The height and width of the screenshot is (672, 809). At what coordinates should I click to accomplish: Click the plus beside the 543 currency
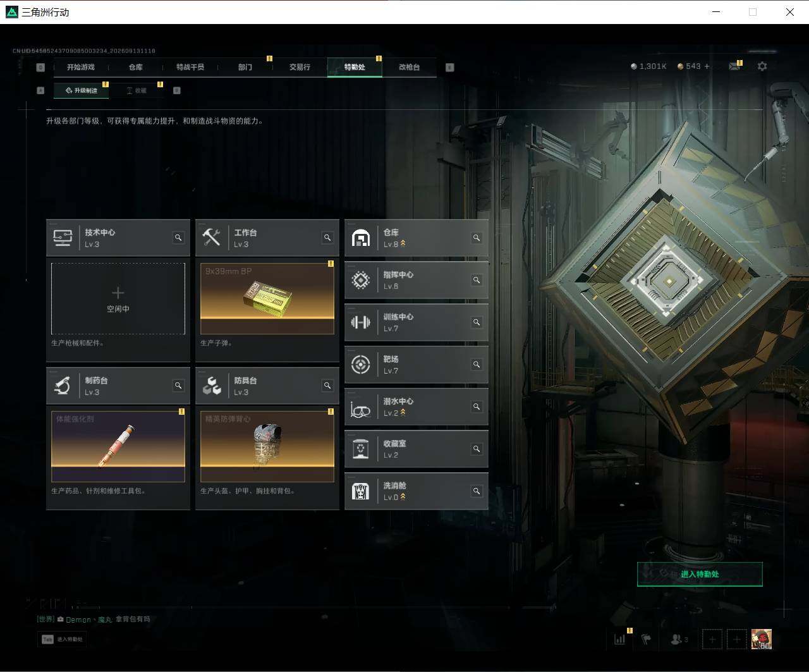[707, 66]
